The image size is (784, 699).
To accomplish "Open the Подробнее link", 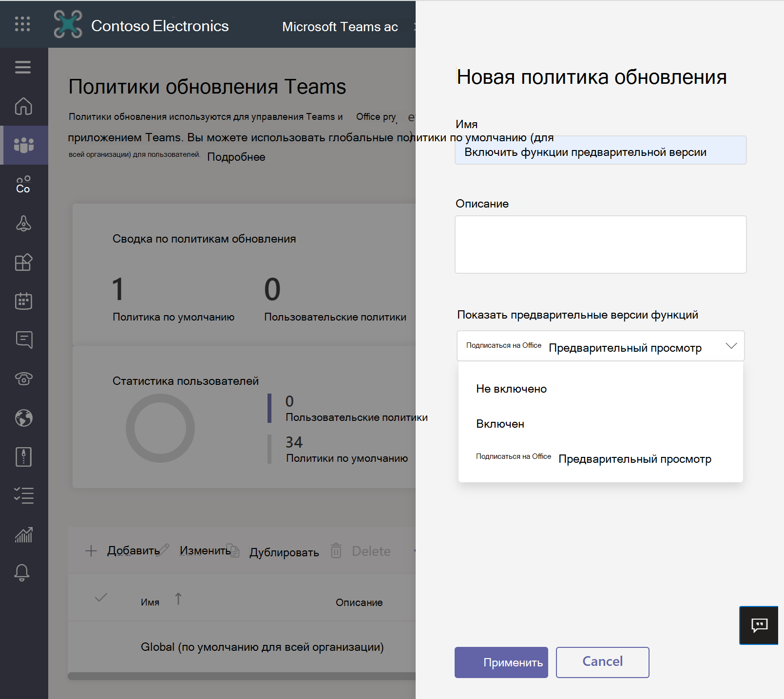I will (x=236, y=157).
